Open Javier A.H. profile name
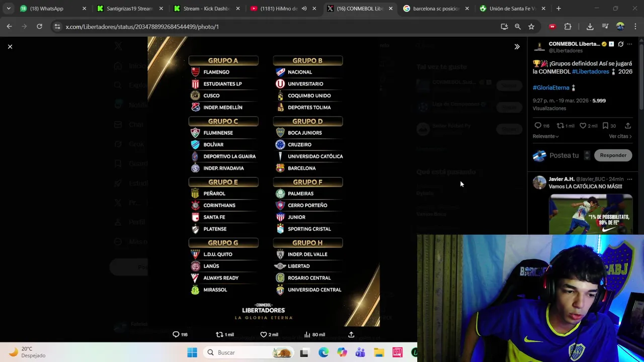This screenshot has height=362, width=644. tap(561, 179)
